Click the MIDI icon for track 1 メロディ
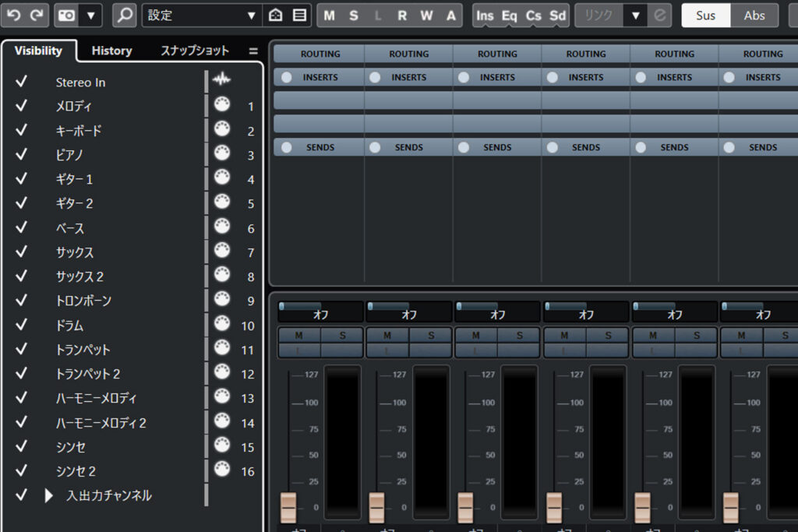Viewport: 798px width, 532px height. 222,105
